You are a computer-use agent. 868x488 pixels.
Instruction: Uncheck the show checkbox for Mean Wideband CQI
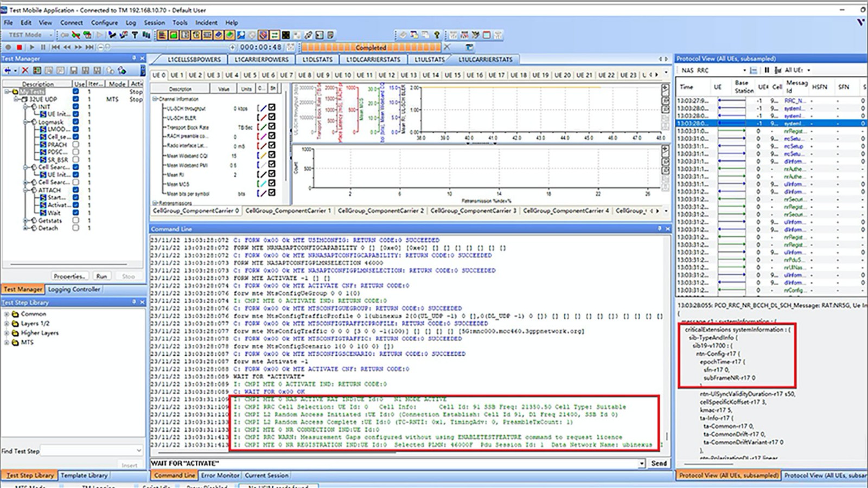272,155
